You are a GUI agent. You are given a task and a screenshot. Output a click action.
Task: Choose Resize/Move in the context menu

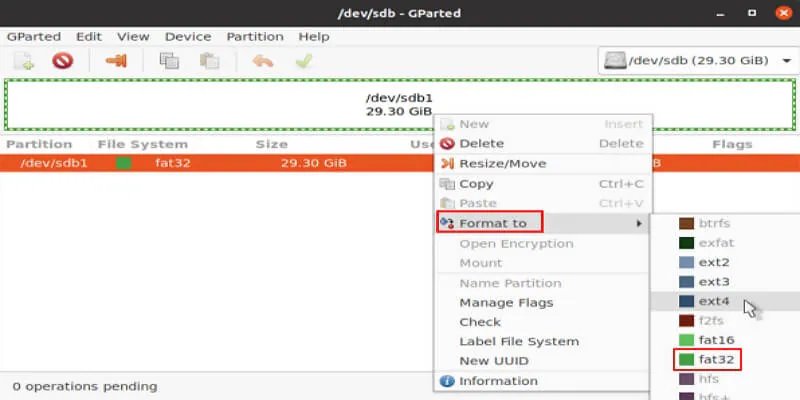(543, 164)
